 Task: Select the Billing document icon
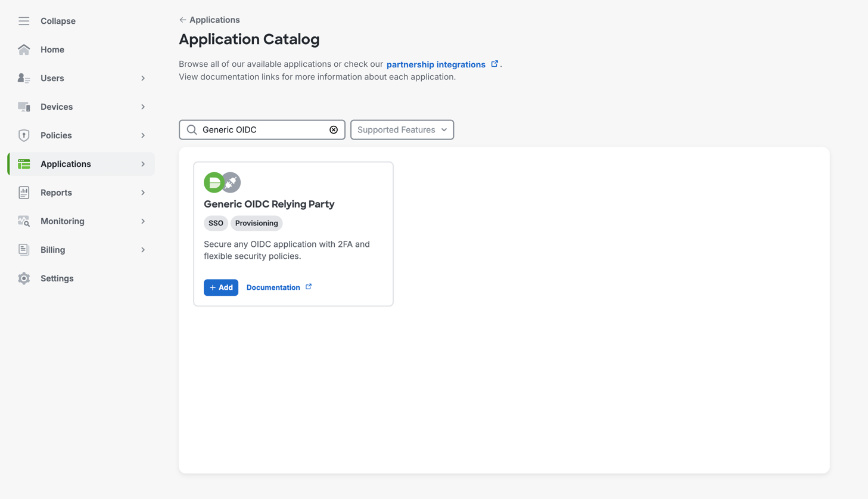[24, 250]
